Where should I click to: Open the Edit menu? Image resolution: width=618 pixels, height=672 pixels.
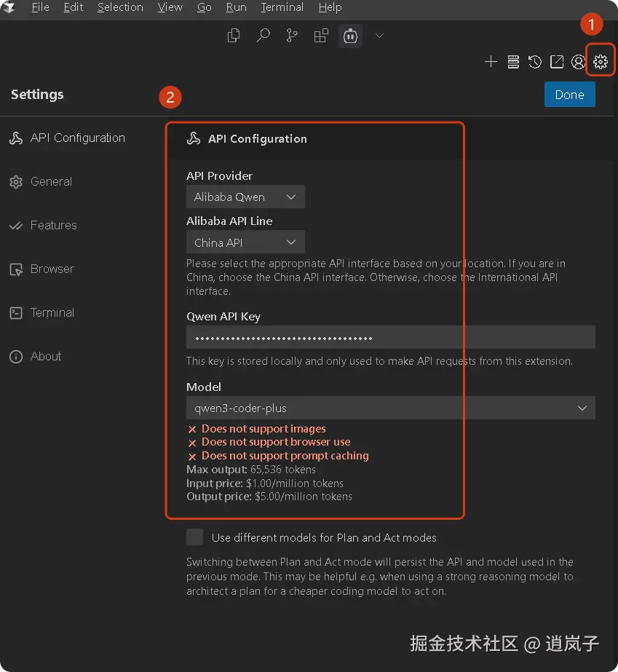click(74, 7)
